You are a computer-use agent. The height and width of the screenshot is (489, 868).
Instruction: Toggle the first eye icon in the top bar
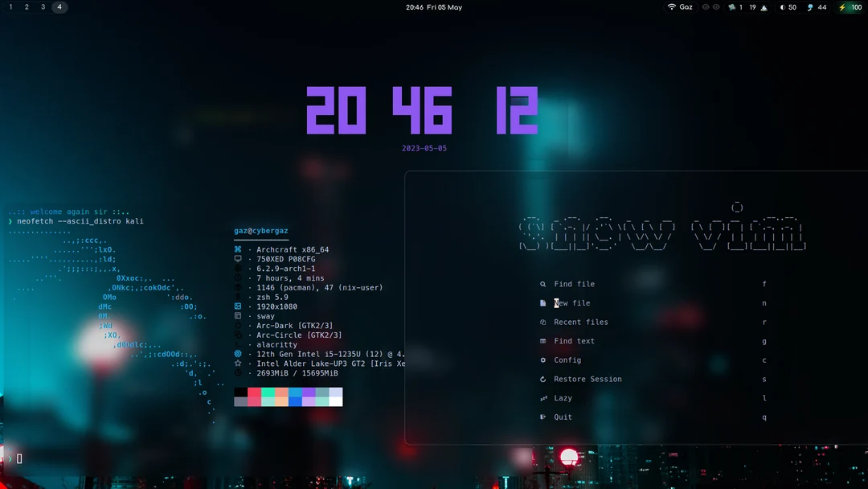[x=705, y=6]
